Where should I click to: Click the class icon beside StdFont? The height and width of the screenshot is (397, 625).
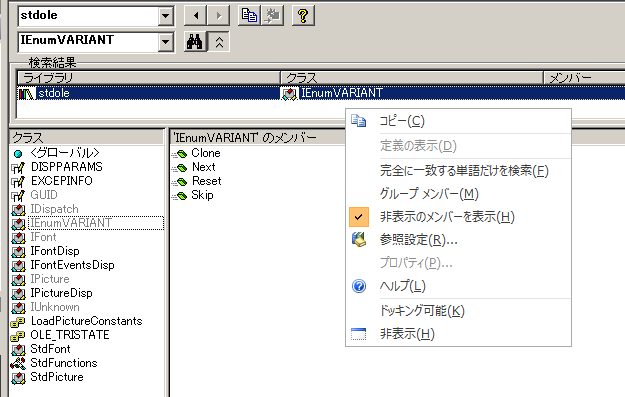[18, 350]
